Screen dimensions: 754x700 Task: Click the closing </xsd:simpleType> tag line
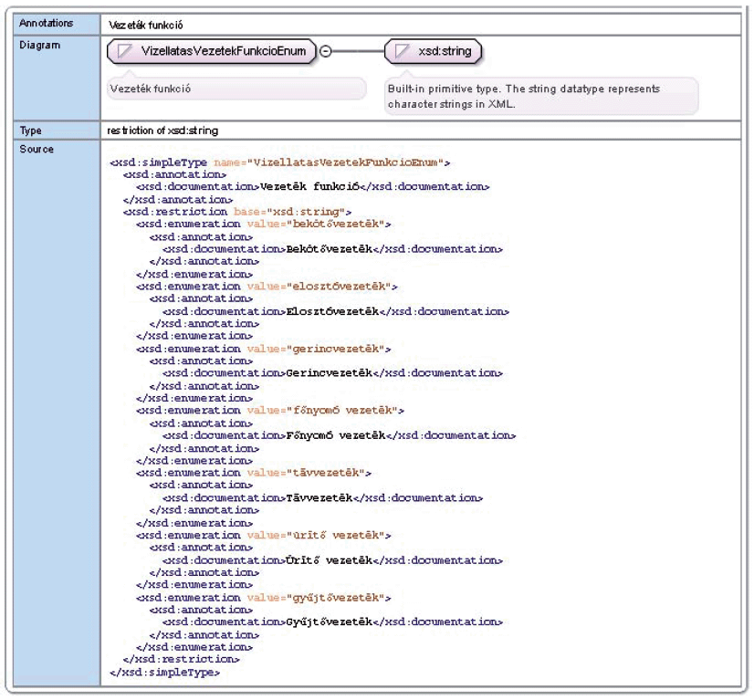[x=165, y=673]
